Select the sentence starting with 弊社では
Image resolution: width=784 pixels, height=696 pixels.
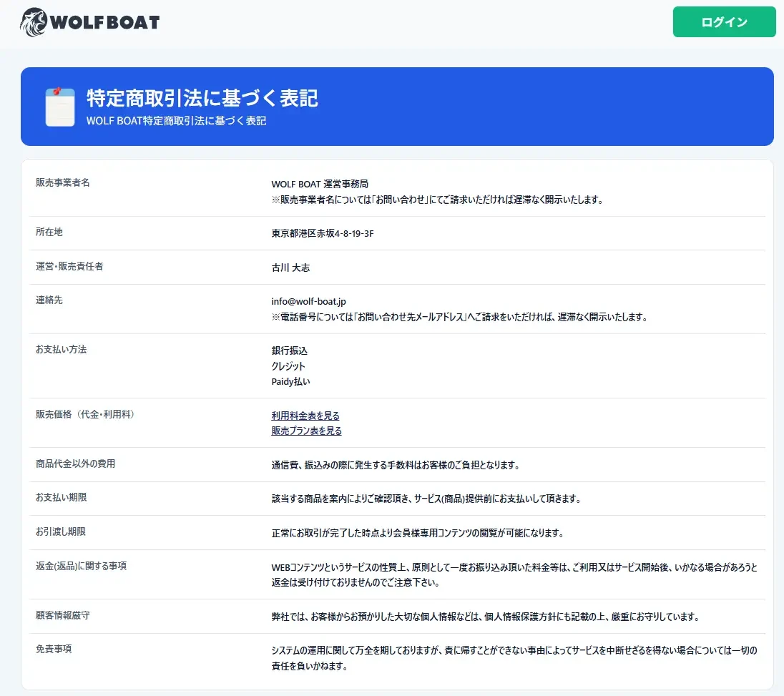[x=486, y=617]
